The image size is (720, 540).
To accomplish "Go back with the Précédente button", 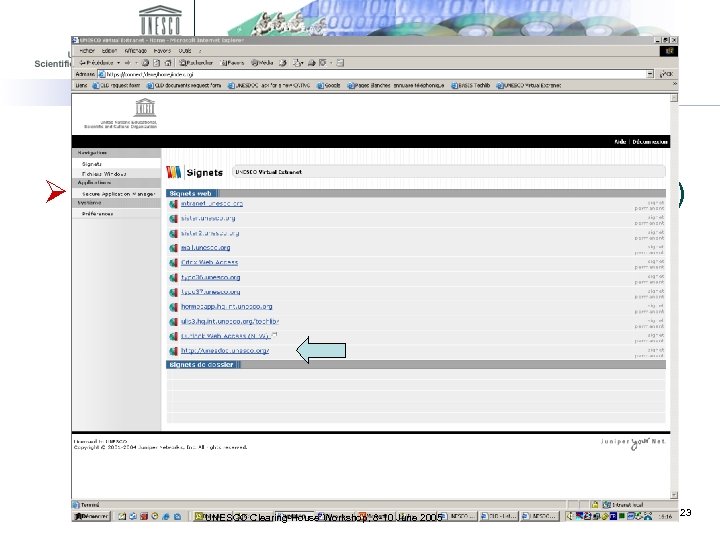I will (x=96, y=63).
